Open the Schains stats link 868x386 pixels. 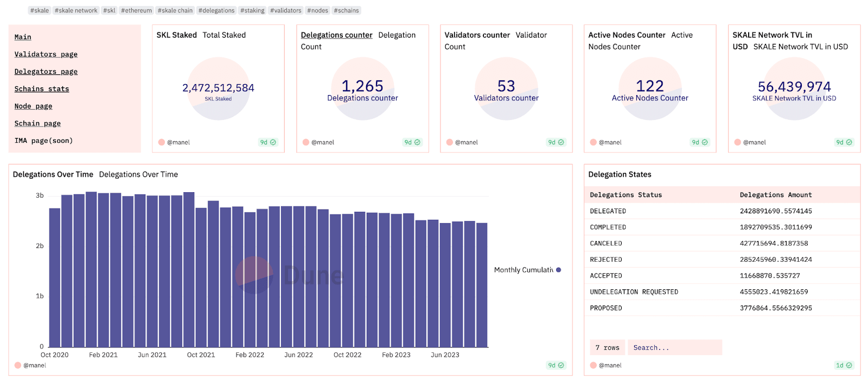point(41,89)
